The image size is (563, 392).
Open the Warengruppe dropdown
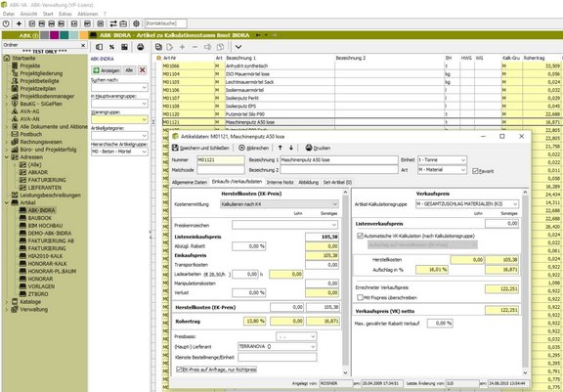point(145,119)
